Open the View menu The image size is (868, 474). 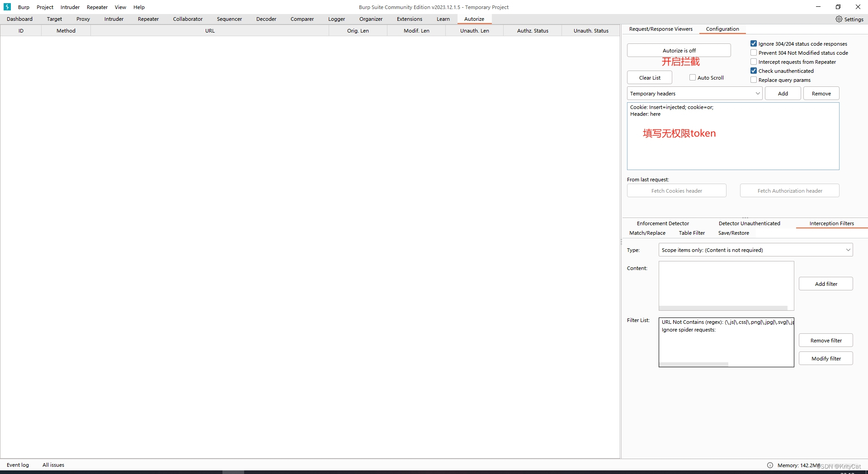[120, 7]
